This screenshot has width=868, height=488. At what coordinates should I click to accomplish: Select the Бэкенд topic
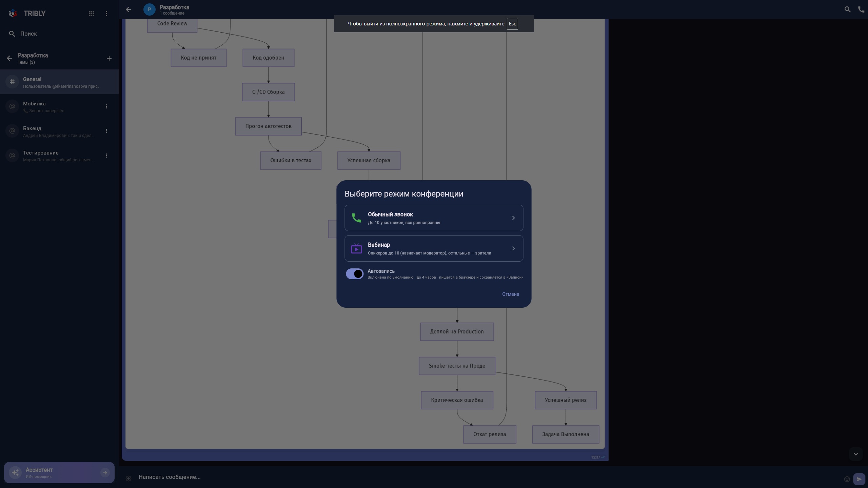59,131
